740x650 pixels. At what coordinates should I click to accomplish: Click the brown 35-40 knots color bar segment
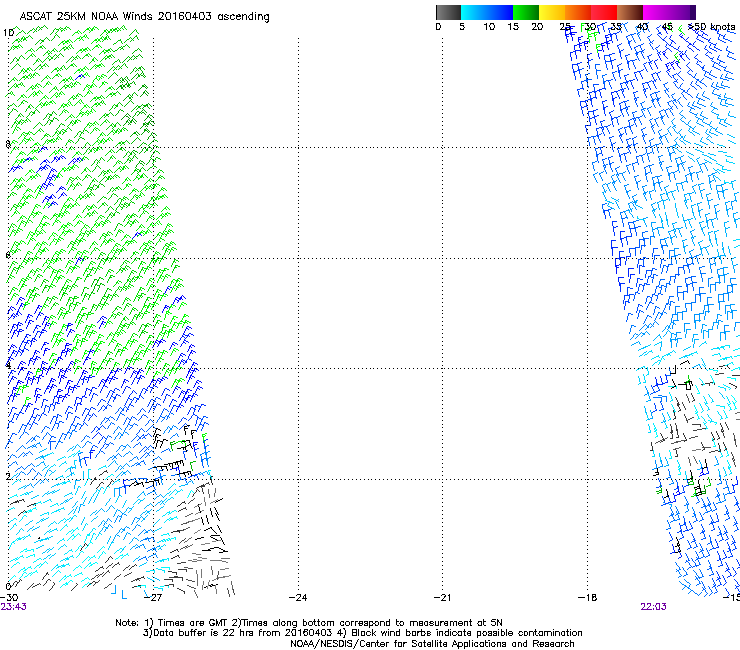pos(630,12)
